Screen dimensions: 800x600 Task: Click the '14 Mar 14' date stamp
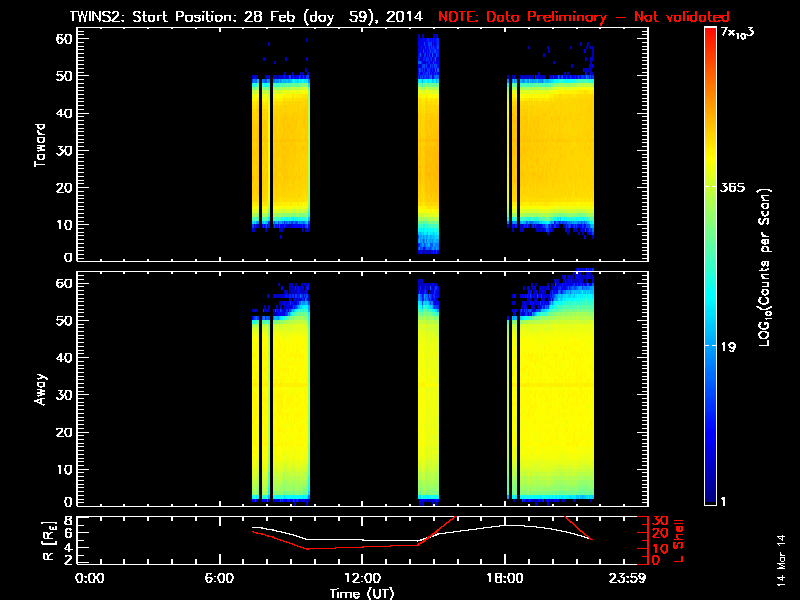pos(782,561)
